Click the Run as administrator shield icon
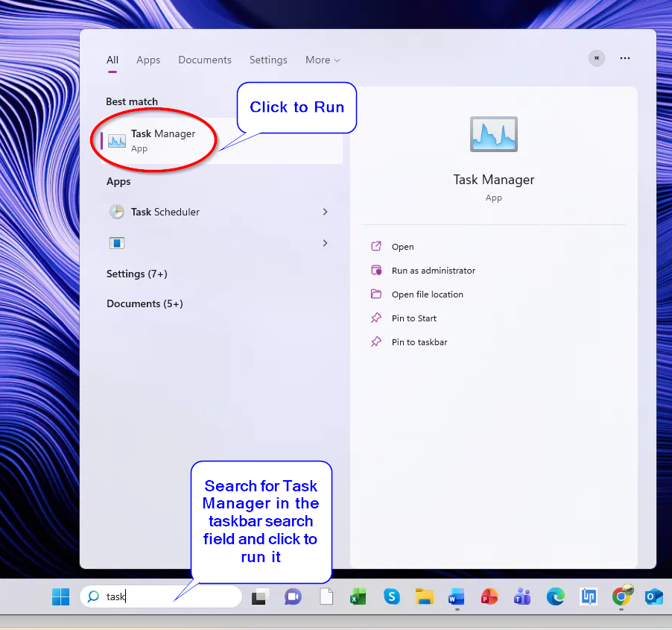672x630 pixels. [375, 270]
